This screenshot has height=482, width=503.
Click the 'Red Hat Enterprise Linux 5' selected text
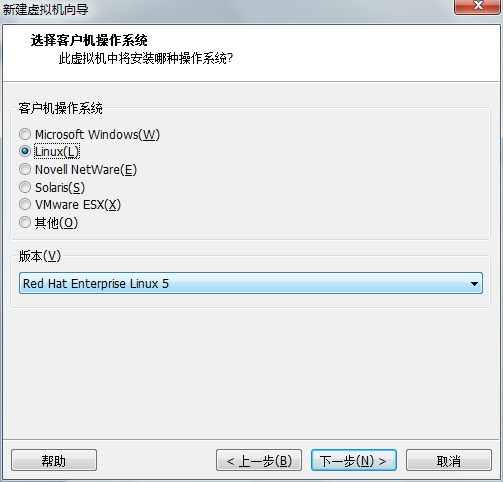96,284
